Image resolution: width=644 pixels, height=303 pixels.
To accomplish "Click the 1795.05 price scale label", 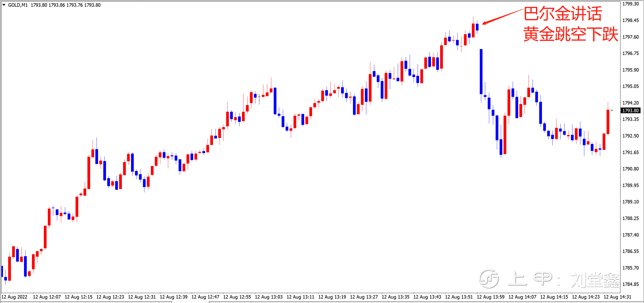I will click(630, 86).
